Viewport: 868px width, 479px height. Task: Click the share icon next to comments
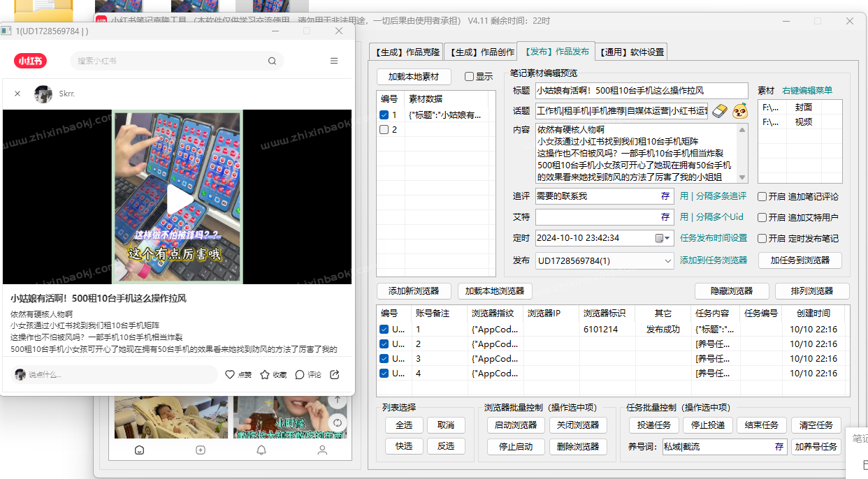coord(334,374)
